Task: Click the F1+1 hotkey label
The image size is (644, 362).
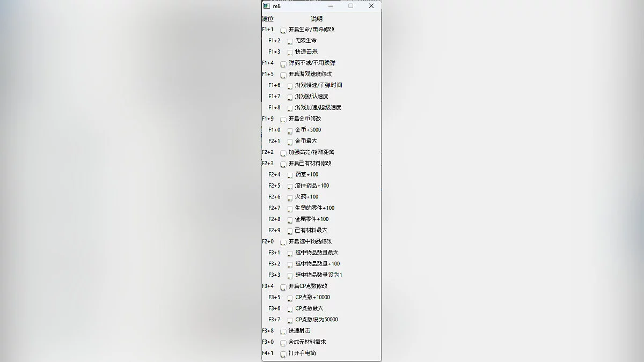Action: click(268, 29)
